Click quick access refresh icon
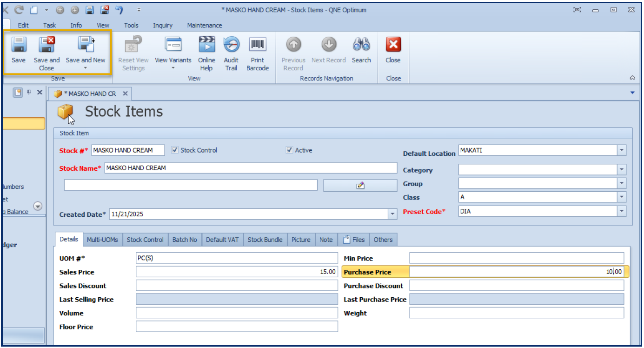Image resolution: width=644 pixels, height=348 pixels. [x=19, y=10]
